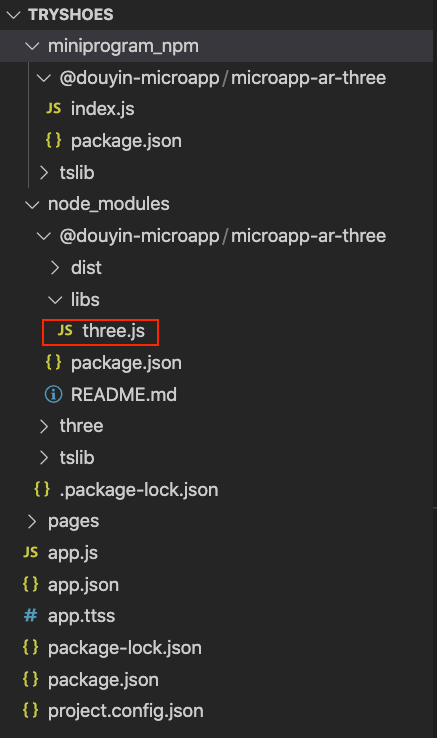
Task: Expand the pages folder
Action: click(32, 521)
